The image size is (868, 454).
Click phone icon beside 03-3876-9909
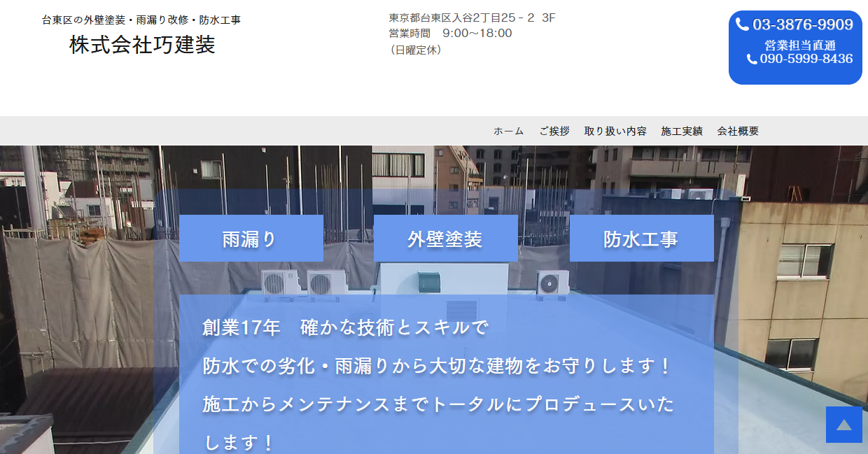point(743,24)
